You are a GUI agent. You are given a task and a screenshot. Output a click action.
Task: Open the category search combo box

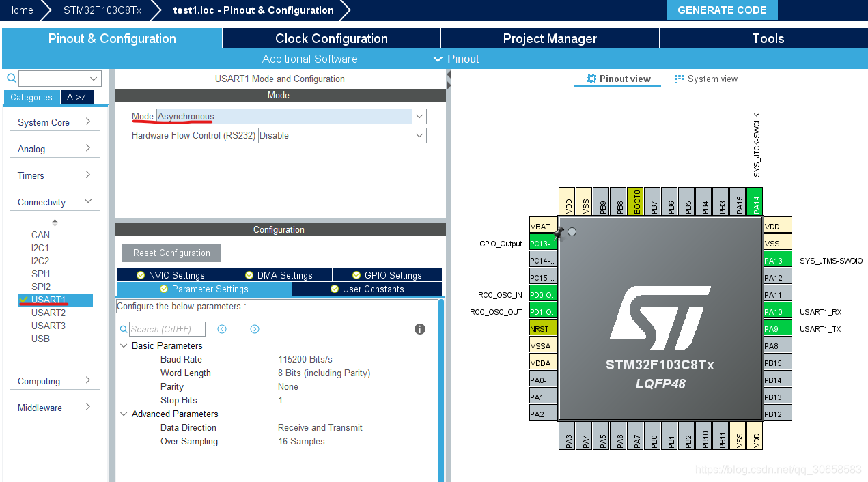click(60, 79)
